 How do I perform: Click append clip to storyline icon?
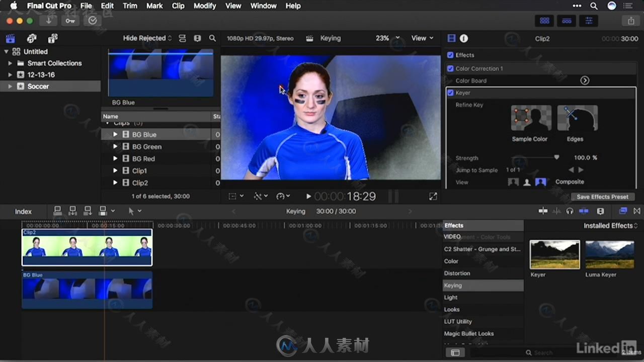coord(88,211)
